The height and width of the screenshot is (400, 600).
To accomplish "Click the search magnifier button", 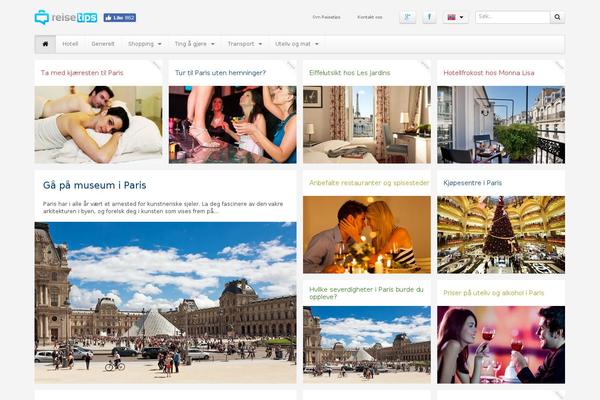I will click(558, 17).
